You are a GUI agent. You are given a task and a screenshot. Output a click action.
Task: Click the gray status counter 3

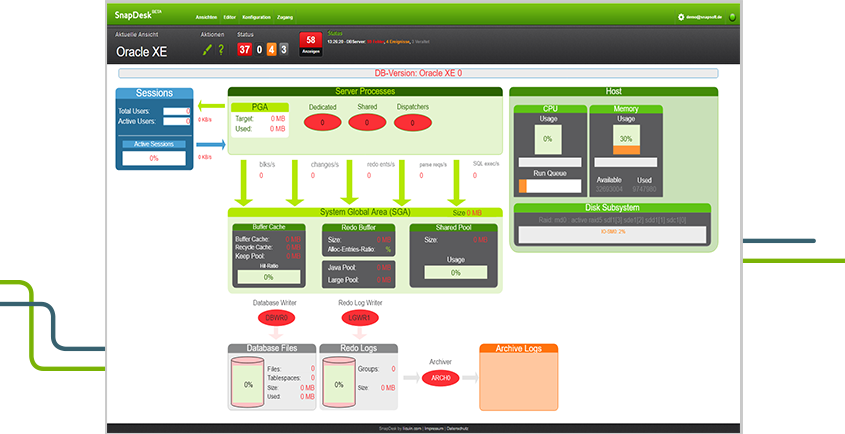tap(283, 50)
